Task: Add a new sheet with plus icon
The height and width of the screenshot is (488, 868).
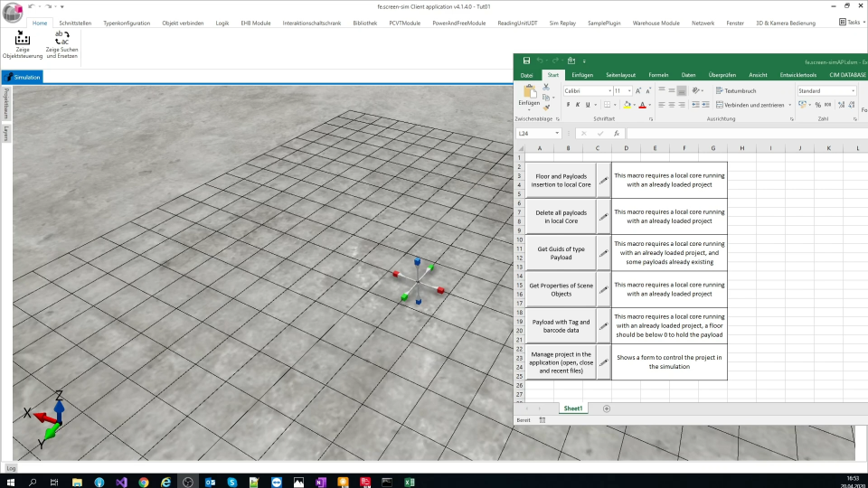Action: coord(606,408)
